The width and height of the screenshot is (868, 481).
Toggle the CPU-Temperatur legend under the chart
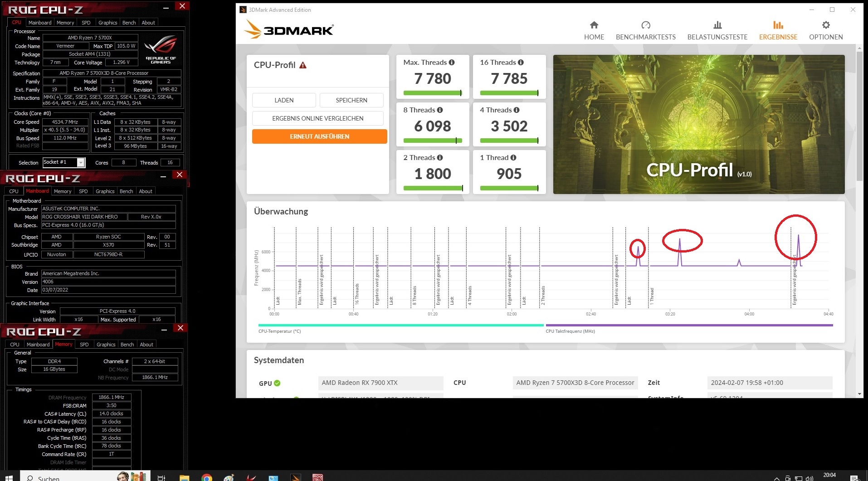click(280, 331)
